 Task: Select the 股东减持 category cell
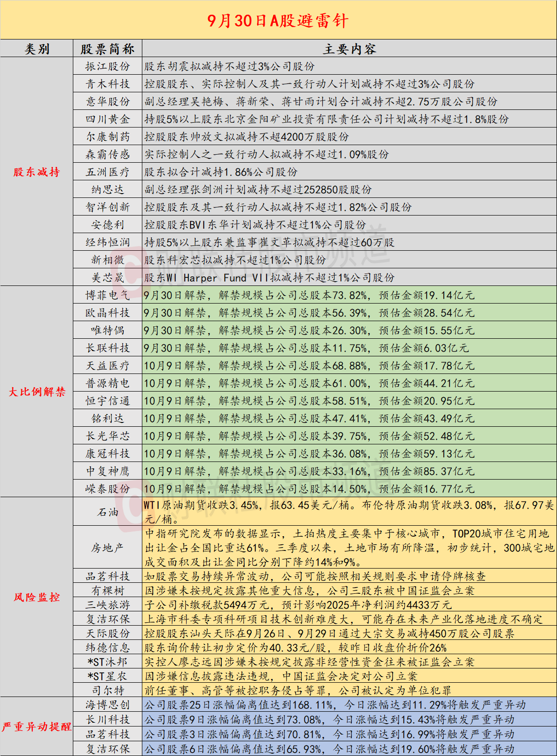click(x=37, y=172)
